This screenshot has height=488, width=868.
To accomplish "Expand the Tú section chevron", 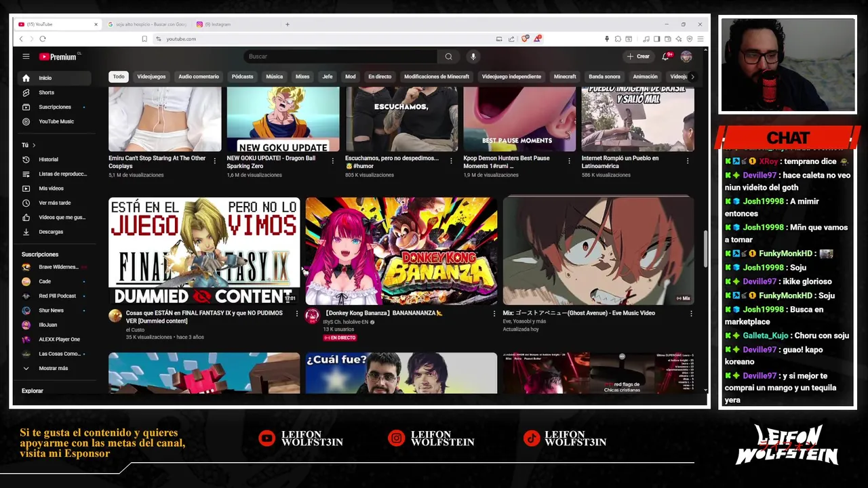I will pos(34,145).
